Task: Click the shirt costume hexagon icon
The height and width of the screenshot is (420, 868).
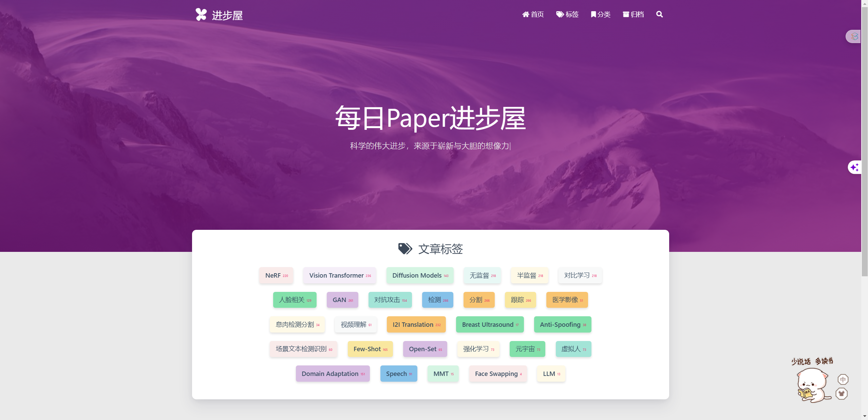Action: pos(841,394)
